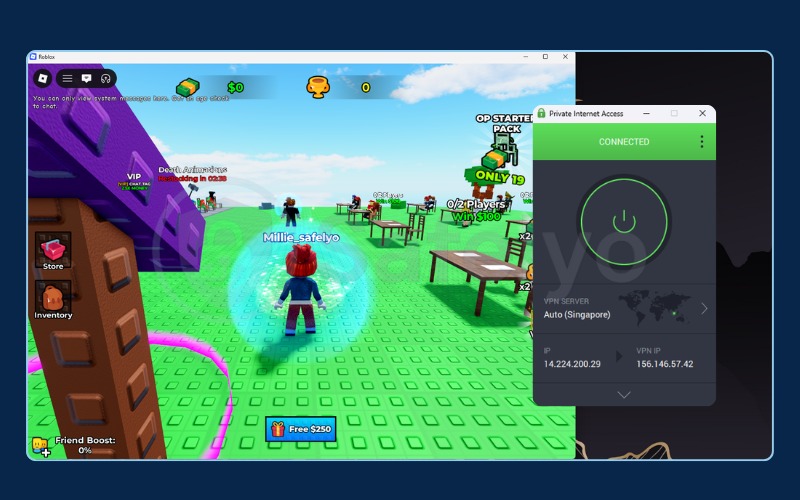Click the headset voice icon in Roblox
This screenshot has width=800, height=500.
click(106, 78)
